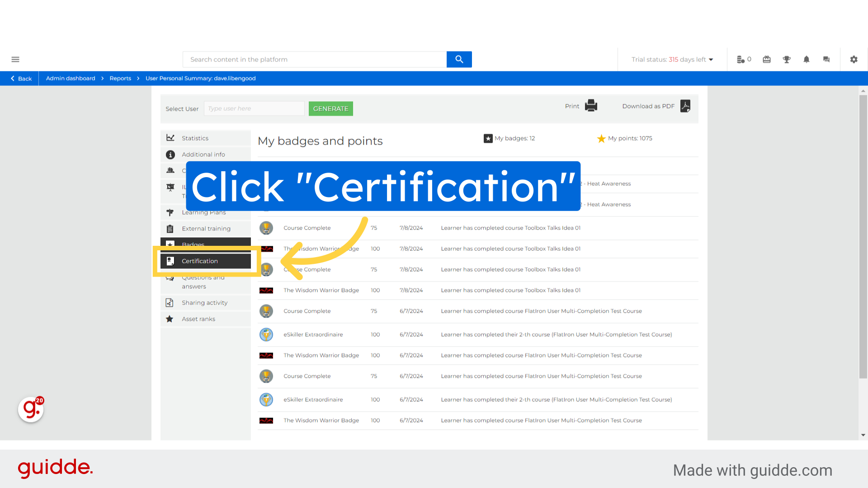
Task: Click the Download as PDF link
Action: [648, 106]
